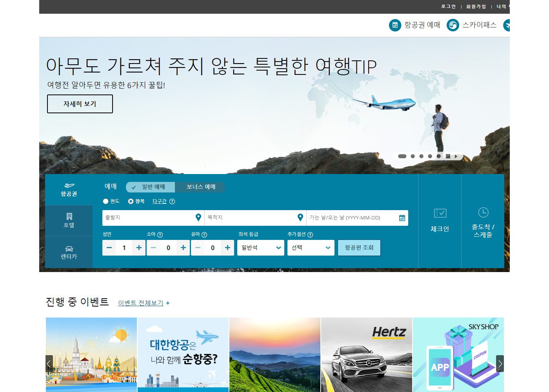549x392 pixels.
Task: Switch to 보너스 예매 booking mode
Action: tap(201, 187)
